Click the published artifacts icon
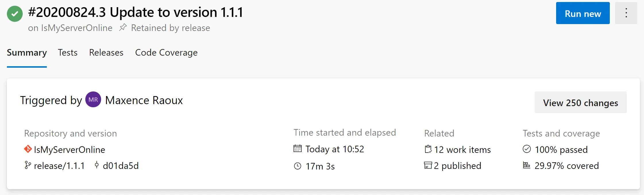The height and width of the screenshot is (195, 644). (x=428, y=165)
